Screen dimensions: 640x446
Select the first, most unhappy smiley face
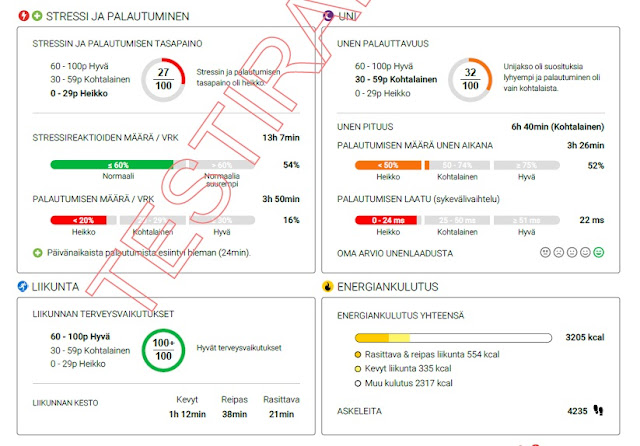click(545, 253)
